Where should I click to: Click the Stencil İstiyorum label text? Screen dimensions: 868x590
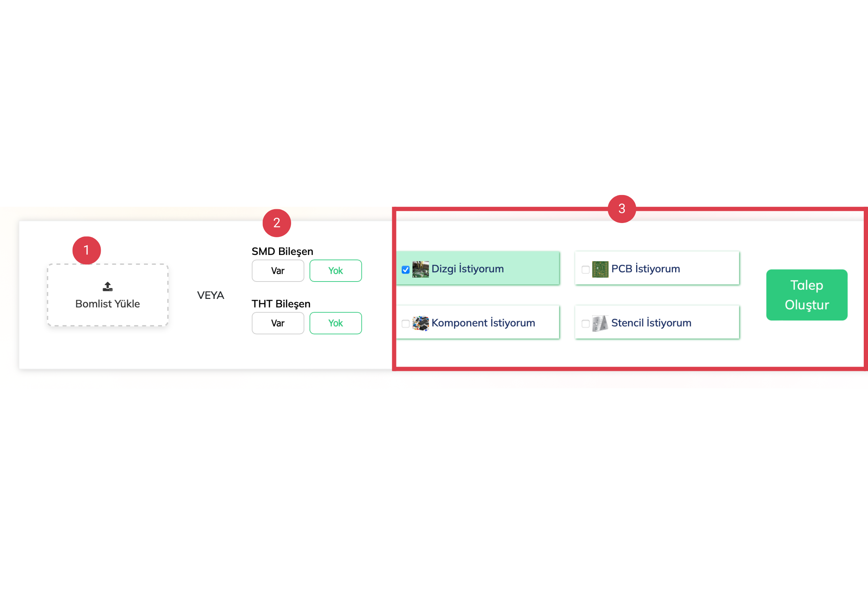651,323
